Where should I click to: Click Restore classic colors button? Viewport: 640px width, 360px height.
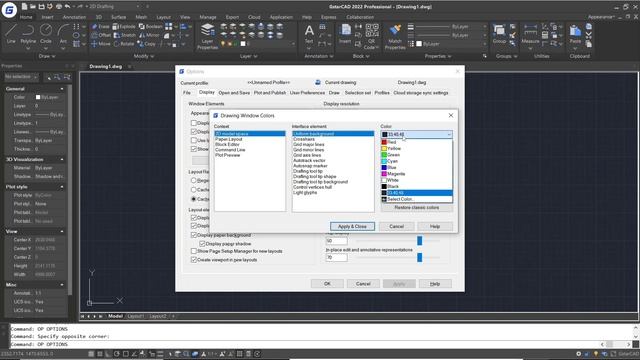pos(417,208)
